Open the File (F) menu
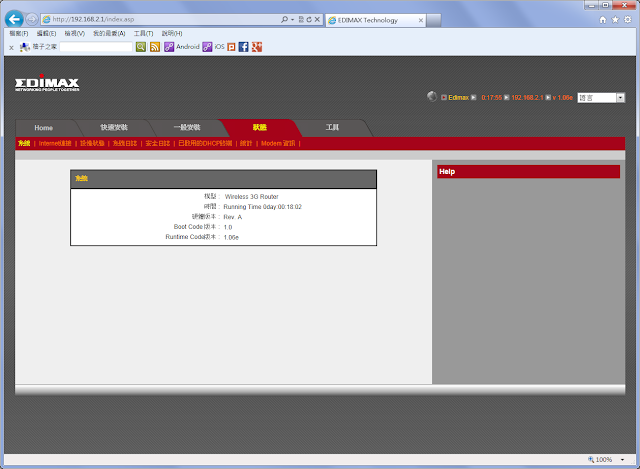 pyautogui.click(x=18, y=33)
